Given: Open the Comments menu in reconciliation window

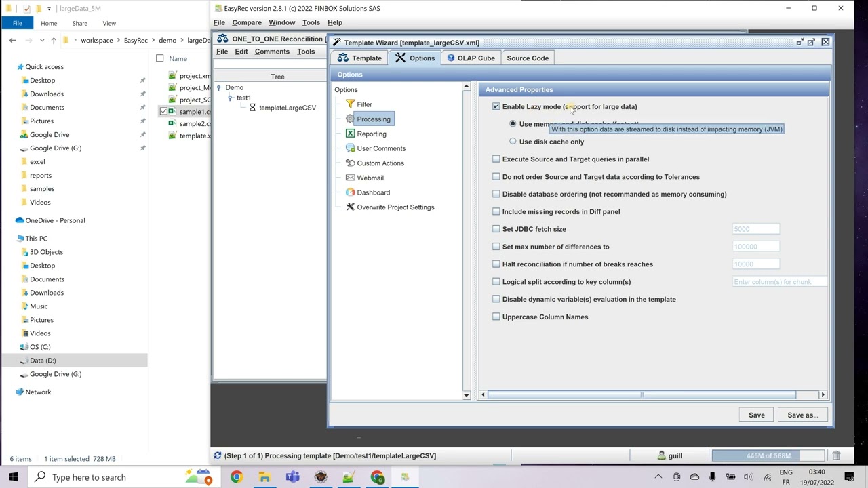Looking at the screenshot, I should [x=272, y=52].
